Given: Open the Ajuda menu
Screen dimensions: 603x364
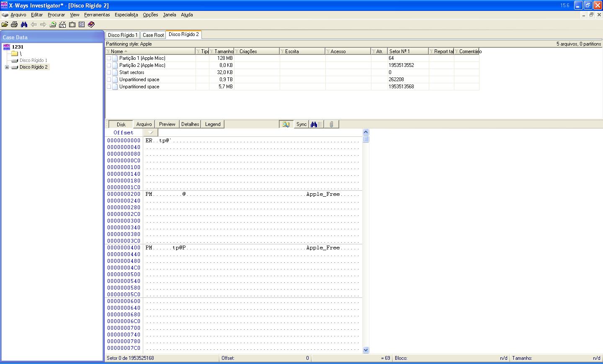Looking at the screenshot, I should tap(187, 15).
